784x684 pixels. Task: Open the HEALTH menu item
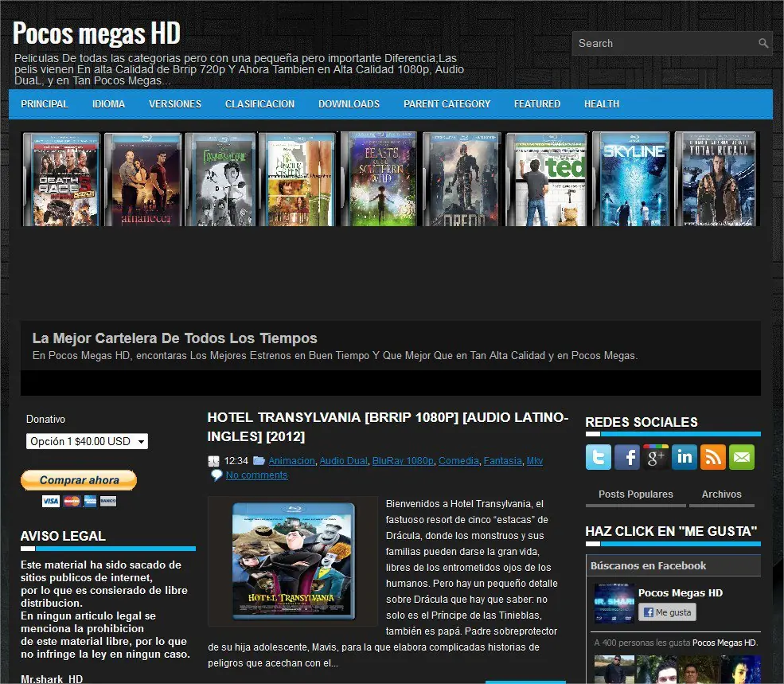[602, 104]
